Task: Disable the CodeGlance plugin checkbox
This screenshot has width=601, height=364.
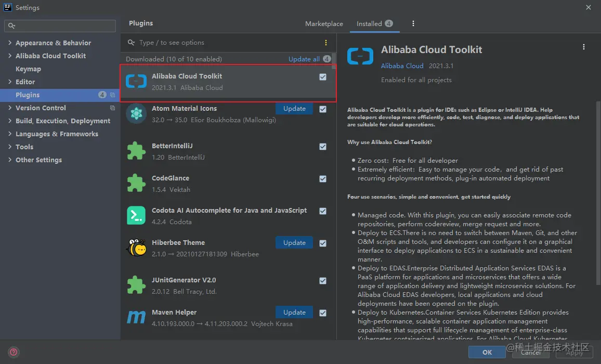Action: [323, 179]
